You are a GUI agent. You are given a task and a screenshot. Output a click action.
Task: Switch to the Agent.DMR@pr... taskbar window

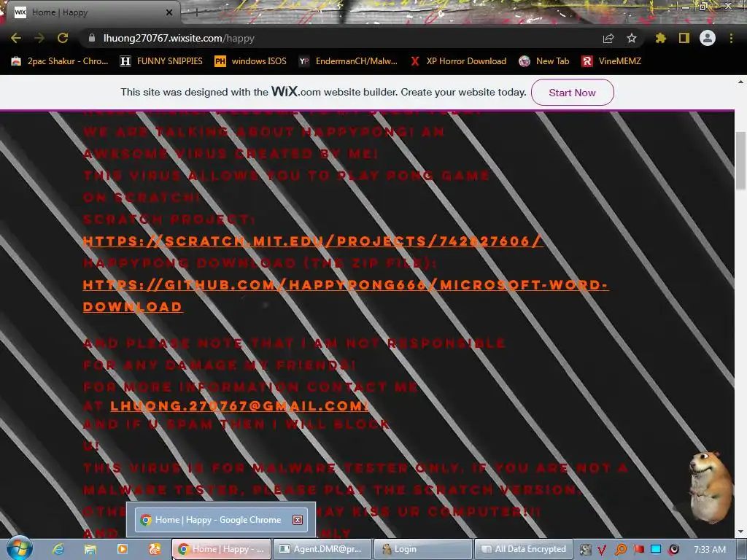coord(322,549)
